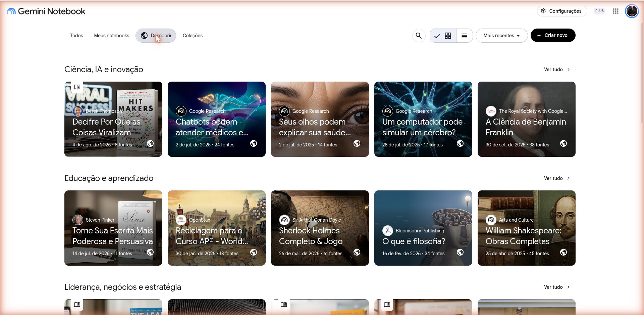
Task: Expand Ver tudo for Educação e aprendizado
Action: click(557, 178)
